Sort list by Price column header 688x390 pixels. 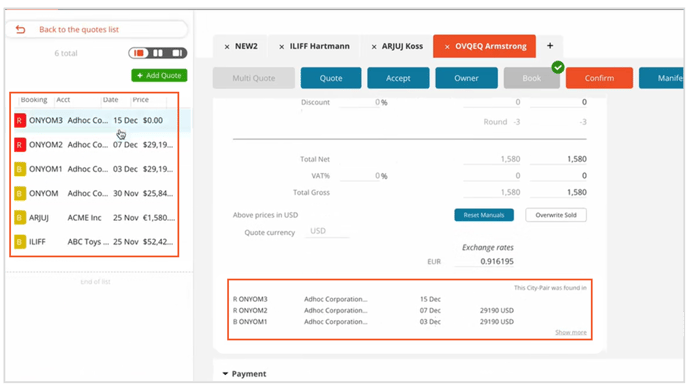[x=141, y=100]
